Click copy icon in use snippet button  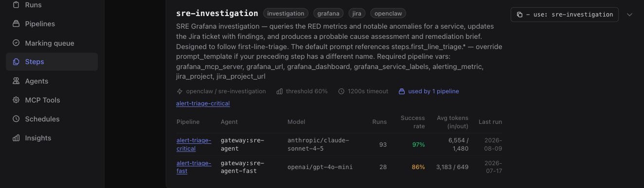tap(519, 15)
